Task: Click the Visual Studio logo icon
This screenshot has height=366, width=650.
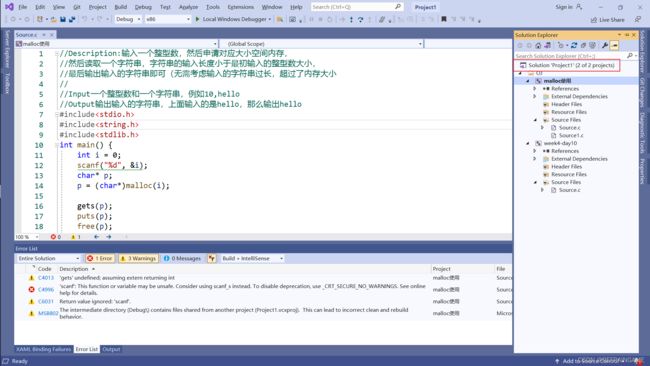Action: pyautogui.click(x=9, y=7)
